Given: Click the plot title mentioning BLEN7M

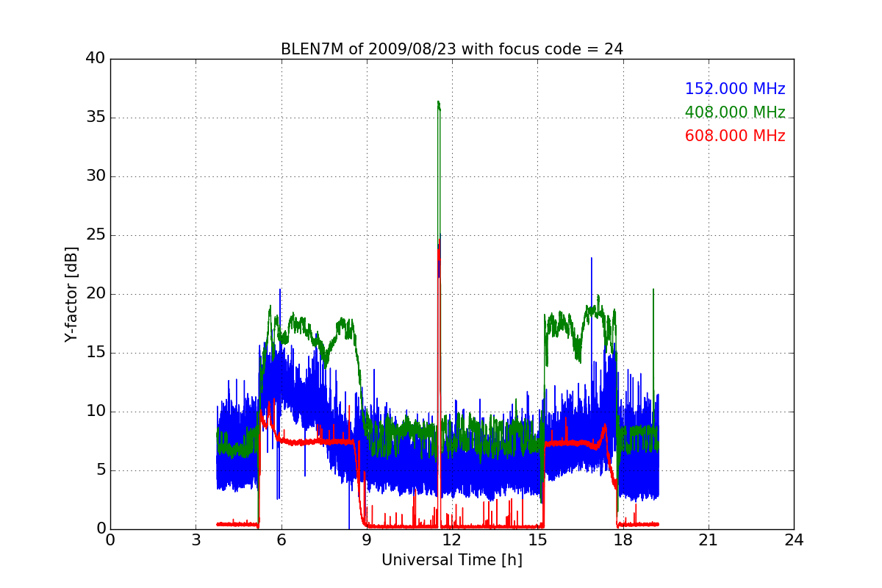Looking at the screenshot, I should pyautogui.click(x=452, y=49).
